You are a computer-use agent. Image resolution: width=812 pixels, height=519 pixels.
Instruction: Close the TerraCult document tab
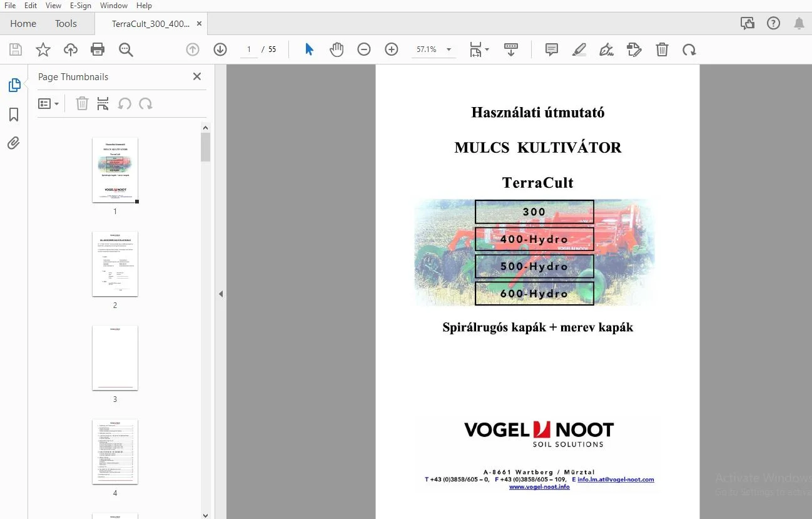(x=199, y=24)
